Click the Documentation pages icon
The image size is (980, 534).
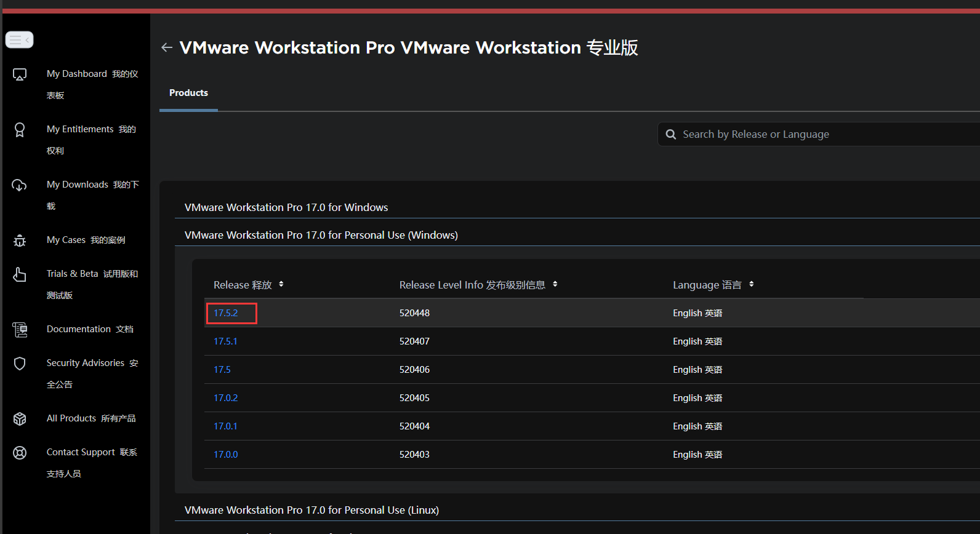point(20,330)
